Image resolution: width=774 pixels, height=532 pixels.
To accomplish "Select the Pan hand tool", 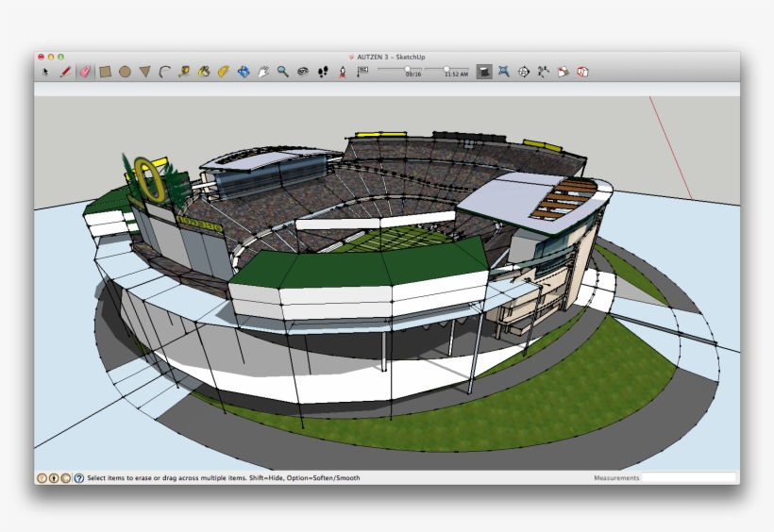I will pos(263,72).
